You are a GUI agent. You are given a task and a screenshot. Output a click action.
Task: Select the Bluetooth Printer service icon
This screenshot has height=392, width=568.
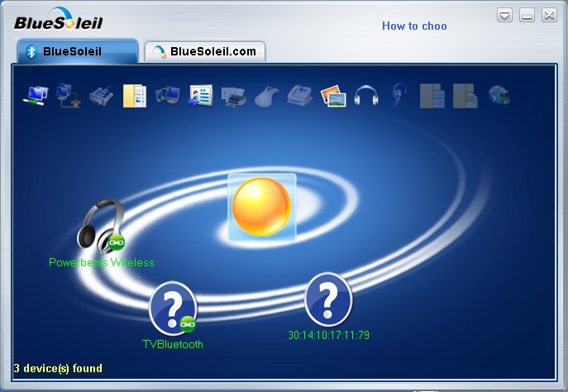(234, 97)
